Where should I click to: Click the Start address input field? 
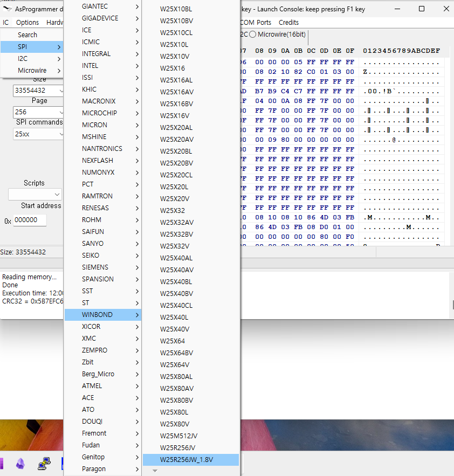(30, 220)
